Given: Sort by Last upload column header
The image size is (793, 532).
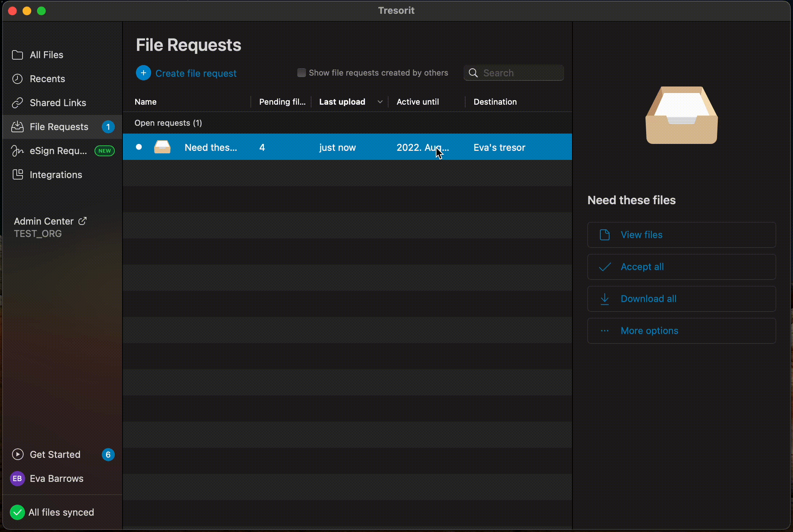Looking at the screenshot, I should pyautogui.click(x=342, y=102).
